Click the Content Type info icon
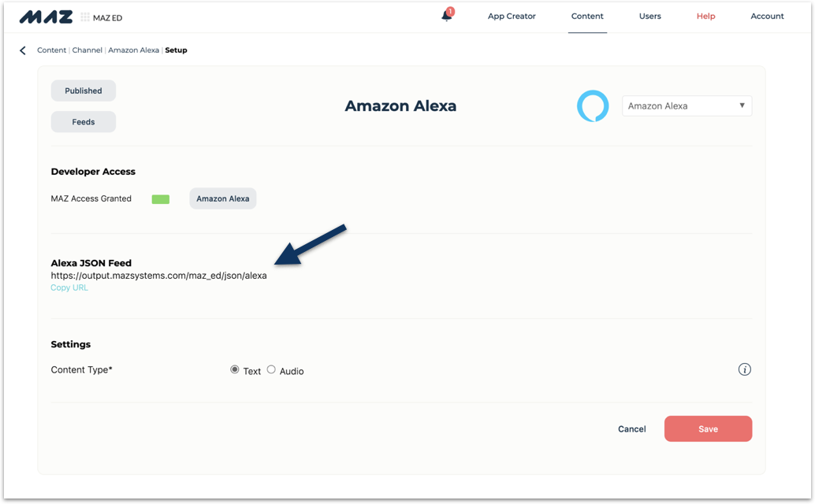The height and width of the screenshot is (504, 815). click(x=744, y=369)
